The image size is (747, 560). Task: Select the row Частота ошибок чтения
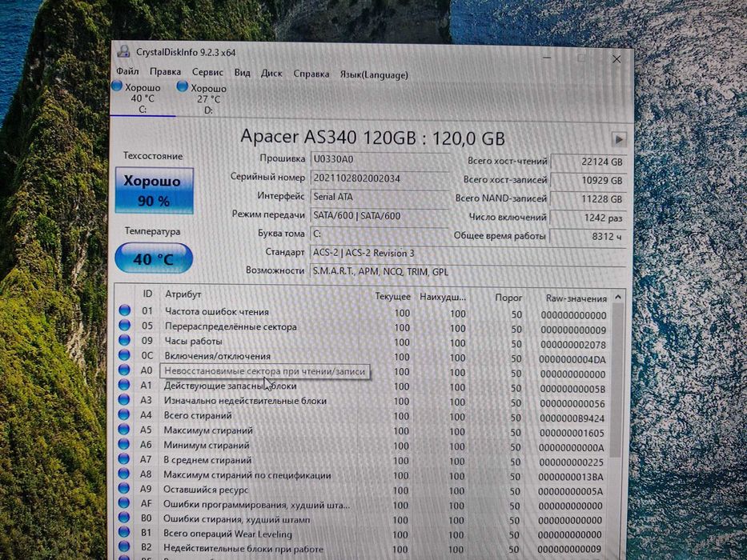point(363,312)
